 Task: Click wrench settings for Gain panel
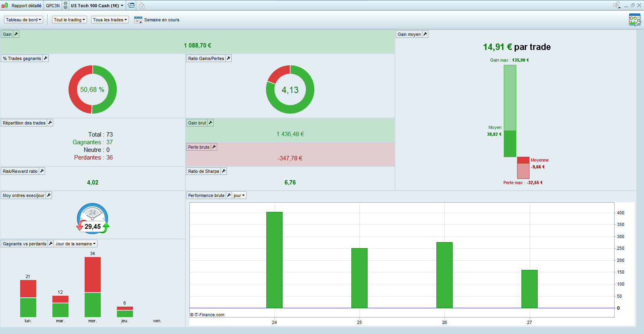(16, 34)
